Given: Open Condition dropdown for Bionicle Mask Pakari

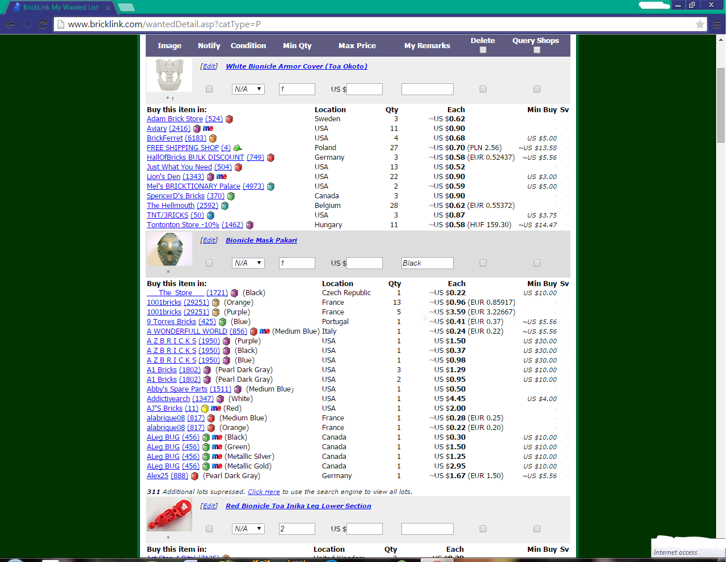Looking at the screenshot, I should click(248, 263).
